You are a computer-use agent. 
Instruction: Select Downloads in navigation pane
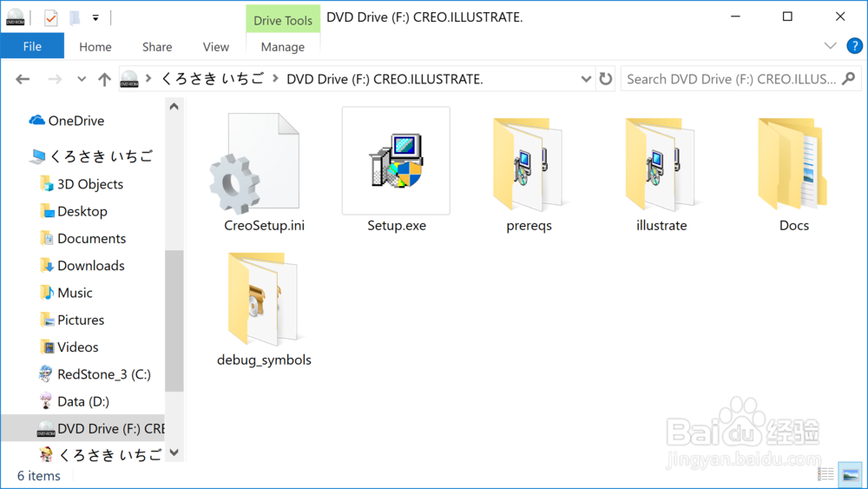(x=82, y=265)
